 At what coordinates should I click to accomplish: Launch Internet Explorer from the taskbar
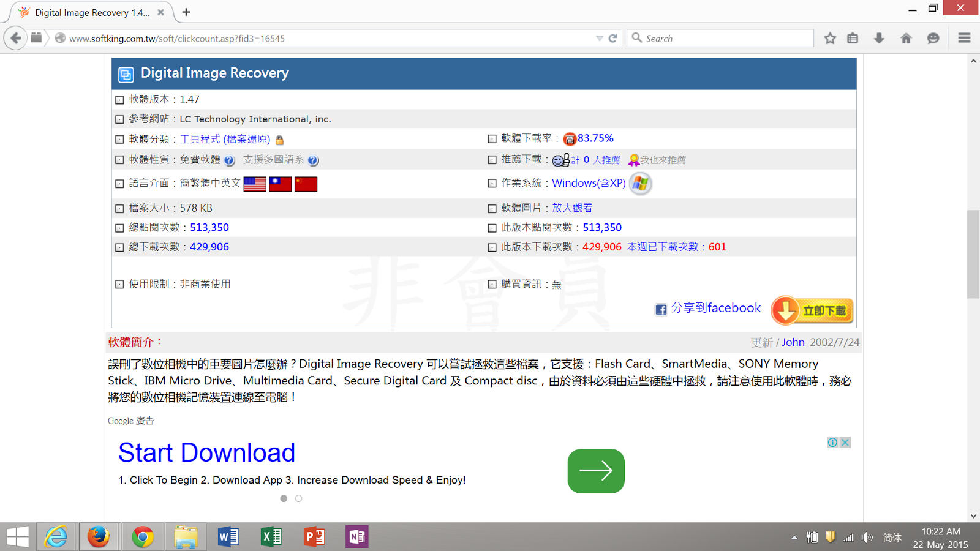pyautogui.click(x=56, y=537)
